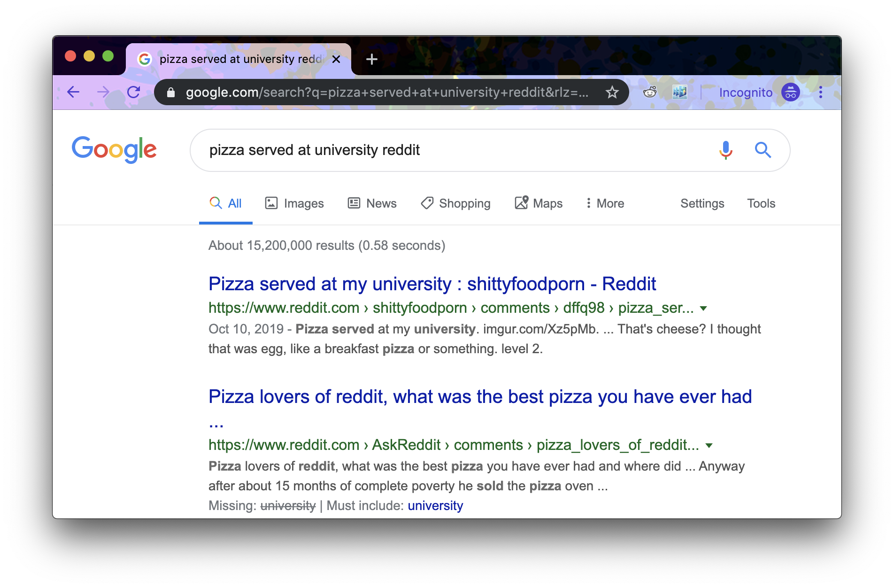Click the browser back arrow

click(73, 92)
